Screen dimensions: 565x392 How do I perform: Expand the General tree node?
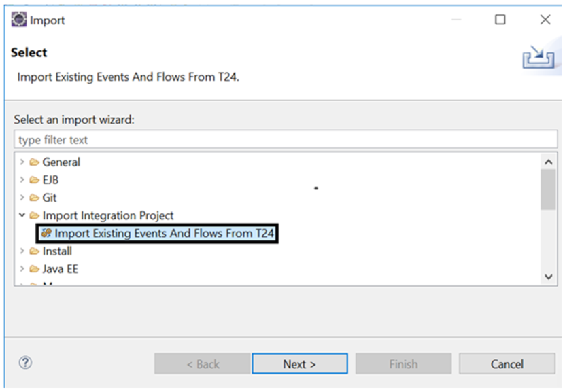[x=22, y=162]
